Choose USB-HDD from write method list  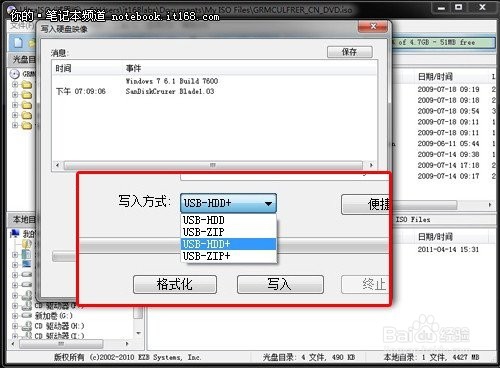[x=229, y=220]
